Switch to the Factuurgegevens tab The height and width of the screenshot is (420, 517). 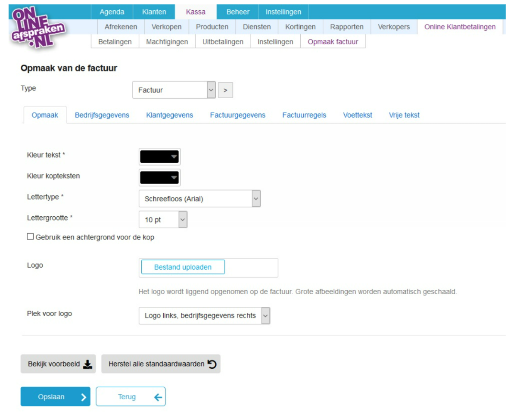click(x=238, y=115)
